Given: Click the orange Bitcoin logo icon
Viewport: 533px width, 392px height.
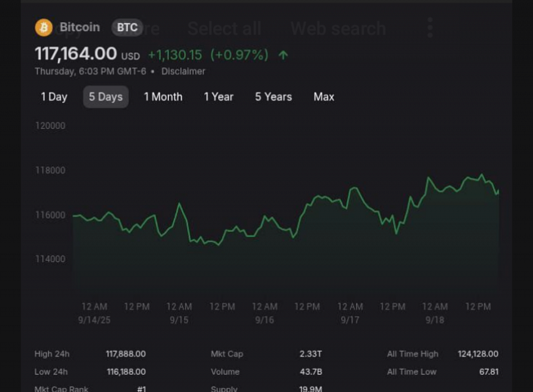Looking at the screenshot, I should pyautogui.click(x=43, y=28).
